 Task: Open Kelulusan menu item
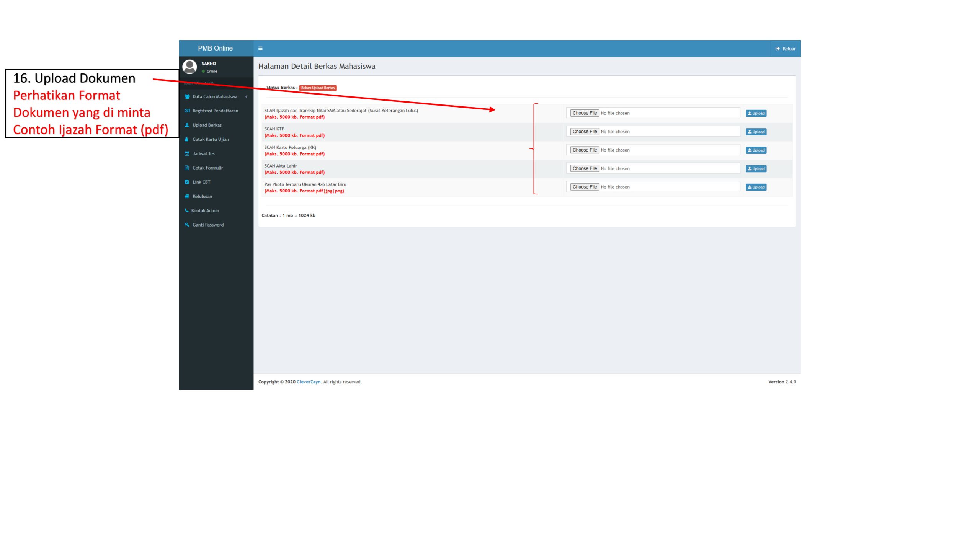(202, 196)
